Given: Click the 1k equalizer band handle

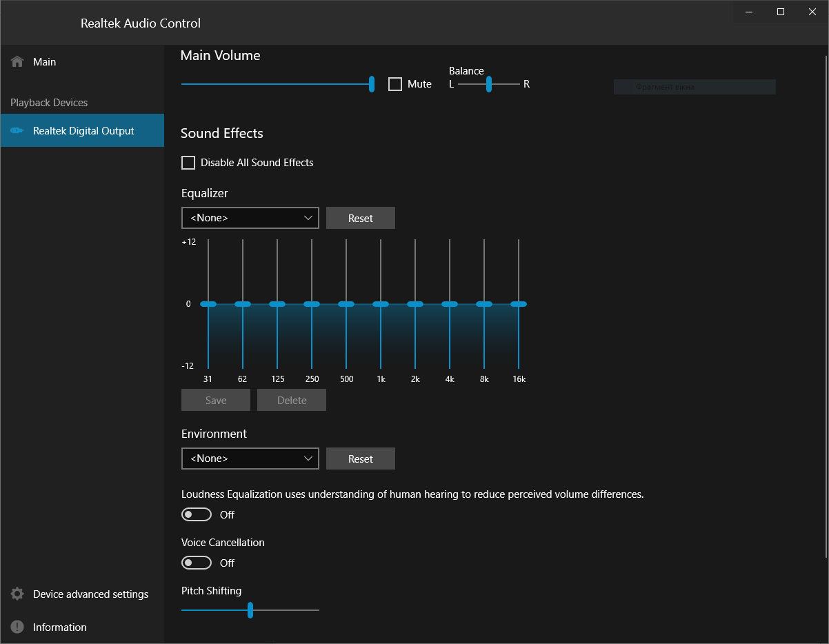Looking at the screenshot, I should pos(381,304).
